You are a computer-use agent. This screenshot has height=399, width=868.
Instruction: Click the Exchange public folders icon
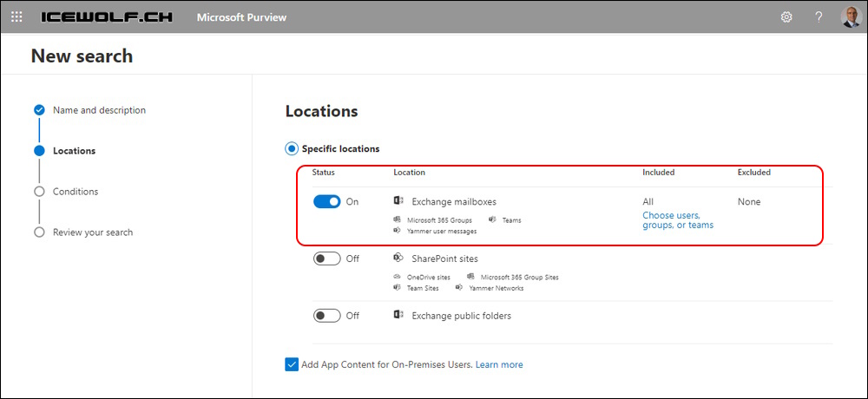pos(398,315)
